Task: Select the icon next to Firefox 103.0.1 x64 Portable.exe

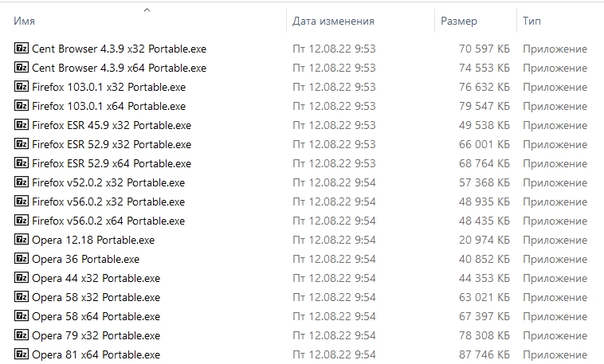Action: point(22,106)
